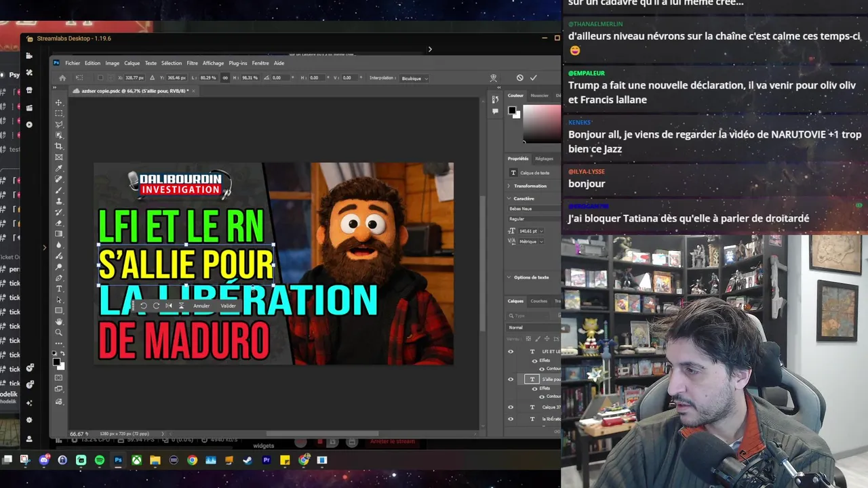Switch to the Nuancier tab
Viewport: 868px width, 488px height.
click(x=540, y=96)
